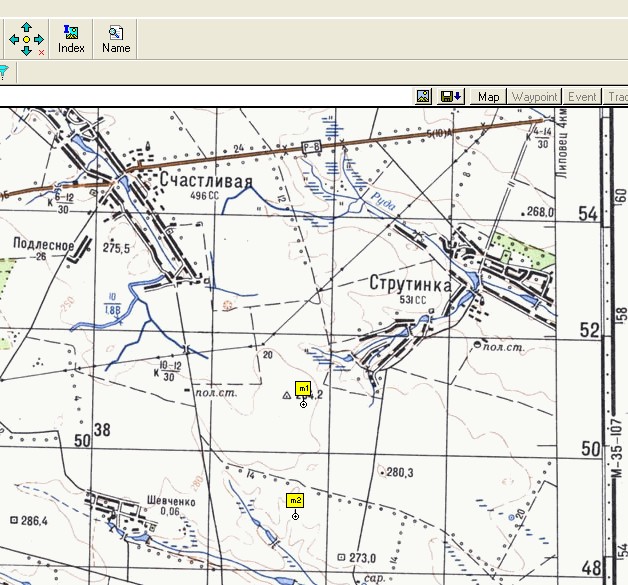
Task: Click the P-8 road sign on map
Action: [x=310, y=147]
